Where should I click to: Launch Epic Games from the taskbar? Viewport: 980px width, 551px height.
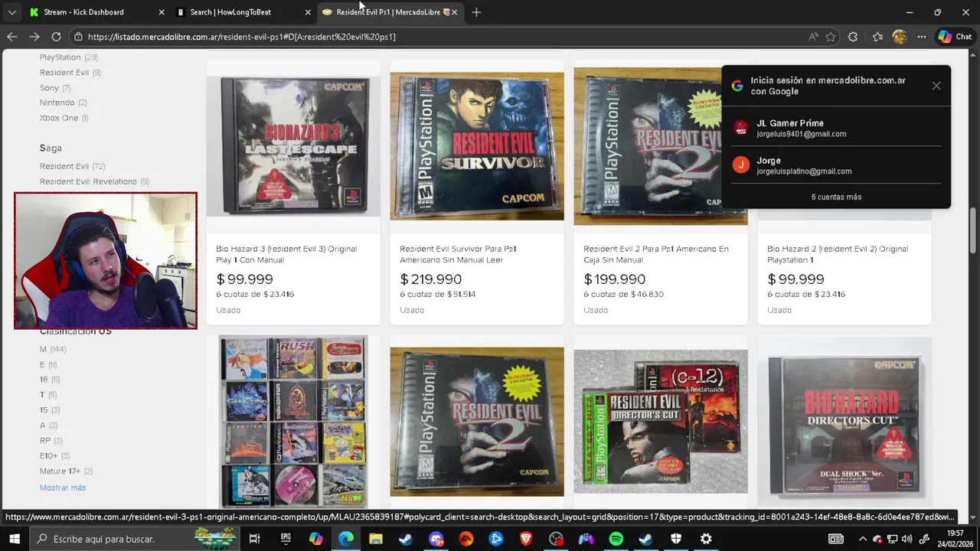(286, 539)
